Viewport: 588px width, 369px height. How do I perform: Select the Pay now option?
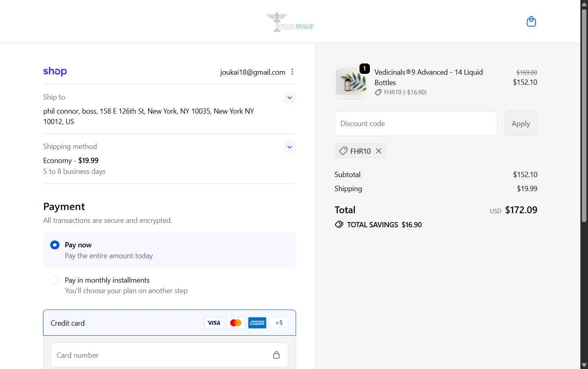(169, 250)
